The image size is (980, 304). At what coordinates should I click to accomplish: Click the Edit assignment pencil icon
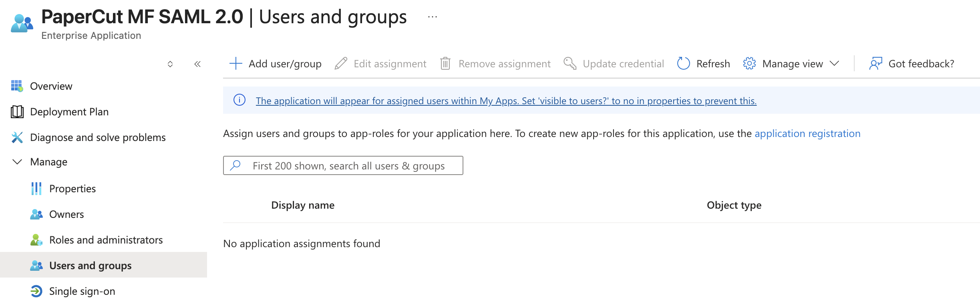coord(341,63)
